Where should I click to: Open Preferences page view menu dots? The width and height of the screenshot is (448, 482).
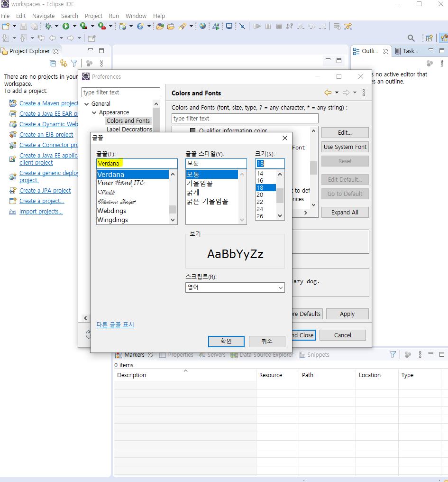pyautogui.click(x=364, y=93)
